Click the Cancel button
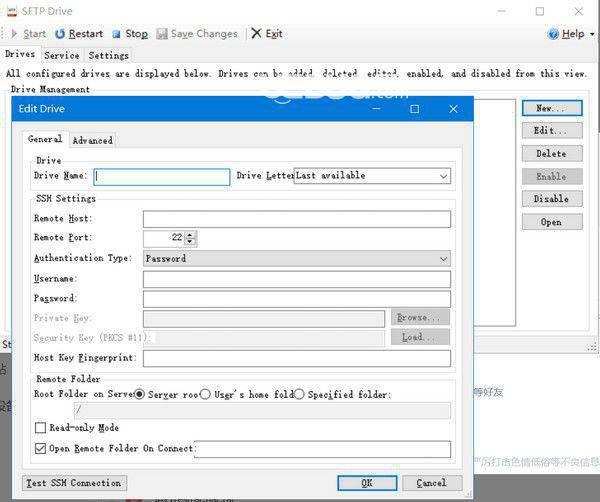Viewport: 600px width, 502px height. 432,483
